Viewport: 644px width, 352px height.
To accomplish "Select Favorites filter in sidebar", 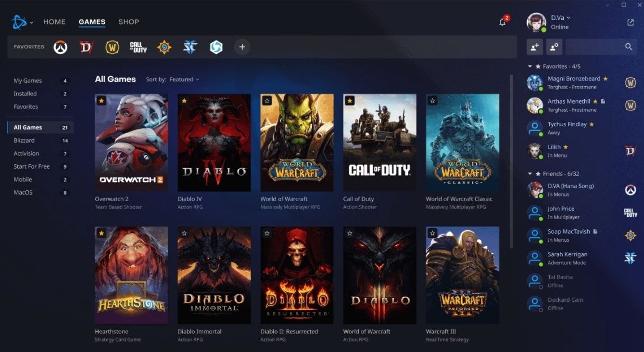I will (40, 107).
